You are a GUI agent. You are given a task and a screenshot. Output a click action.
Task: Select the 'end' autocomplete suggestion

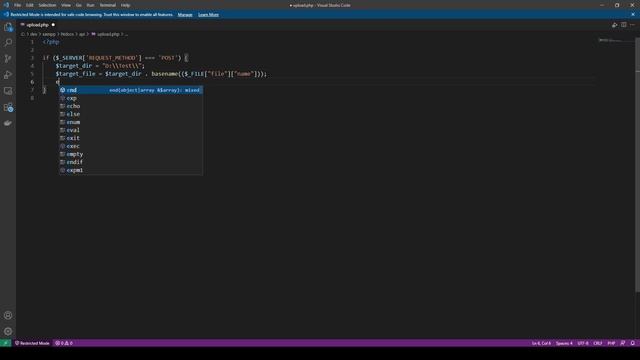131,90
